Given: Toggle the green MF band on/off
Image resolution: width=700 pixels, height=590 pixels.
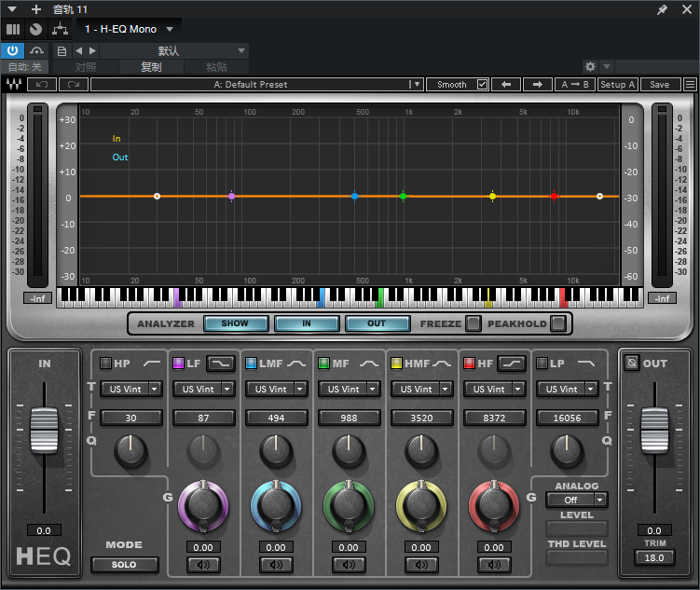Looking at the screenshot, I should [x=323, y=364].
